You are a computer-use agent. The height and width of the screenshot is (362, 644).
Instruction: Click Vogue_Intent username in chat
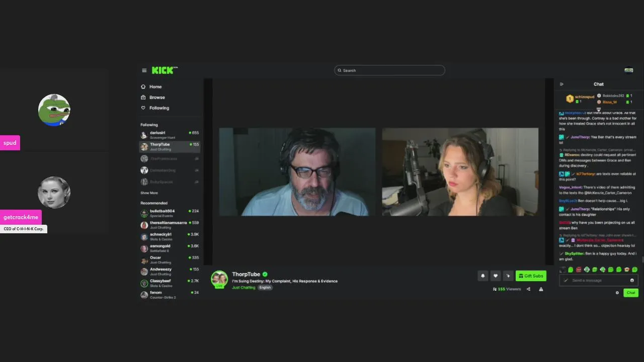point(570,187)
